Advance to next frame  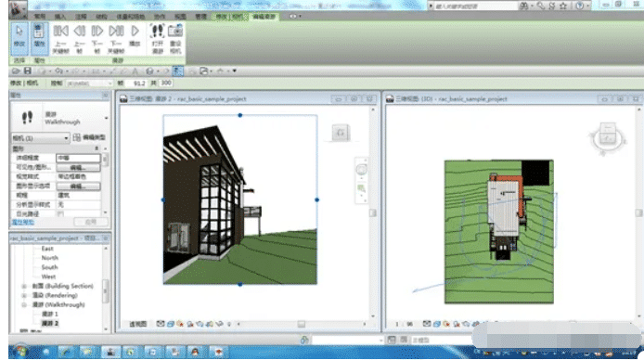97,38
